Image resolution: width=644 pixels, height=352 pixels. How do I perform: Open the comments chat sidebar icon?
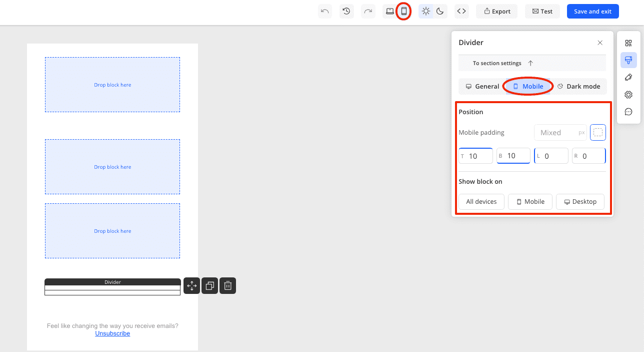tap(628, 112)
